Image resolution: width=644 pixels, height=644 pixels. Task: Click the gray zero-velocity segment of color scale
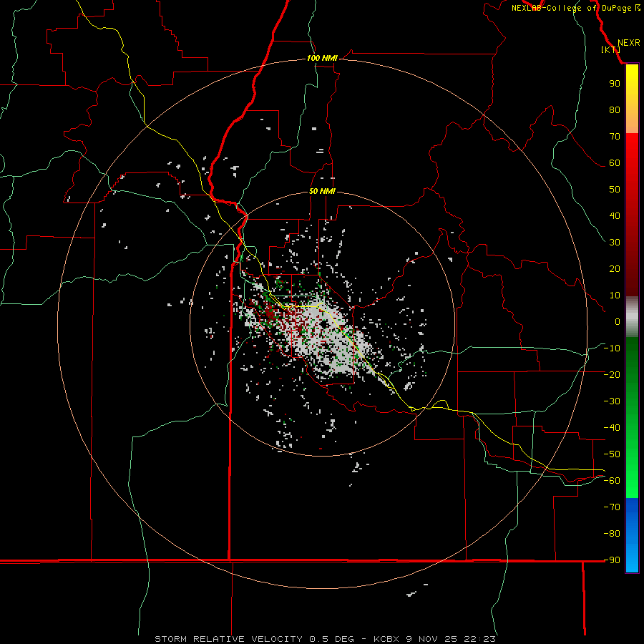pyautogui.click(x=632, y=317)
